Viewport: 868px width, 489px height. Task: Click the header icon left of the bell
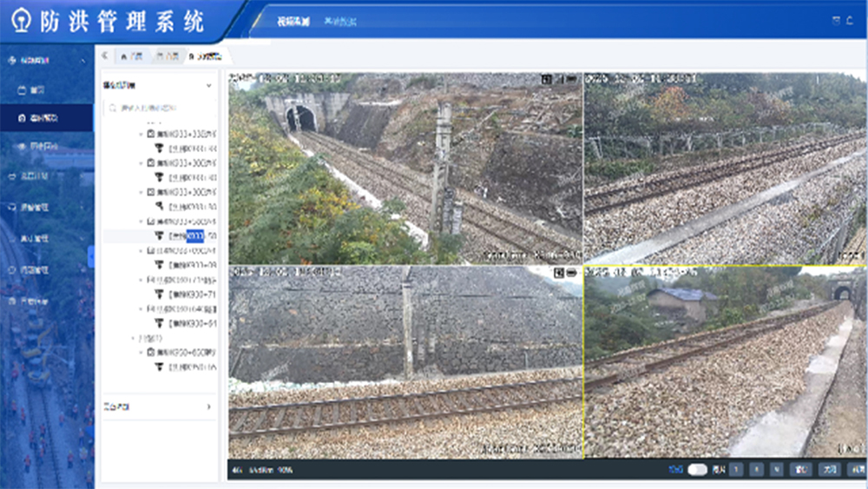837,21
